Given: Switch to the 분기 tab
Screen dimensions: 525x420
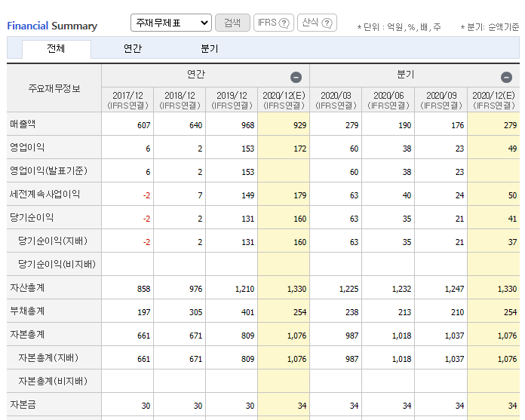Looking at the screenshot, I should point(210,49).
